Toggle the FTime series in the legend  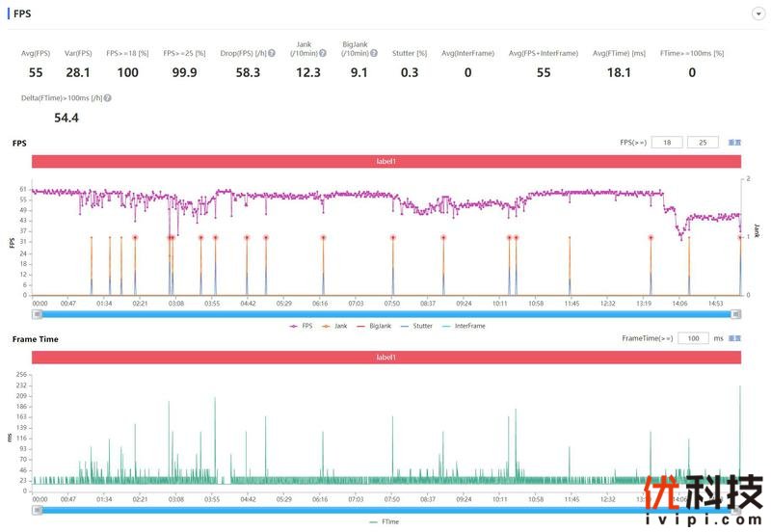385,521
